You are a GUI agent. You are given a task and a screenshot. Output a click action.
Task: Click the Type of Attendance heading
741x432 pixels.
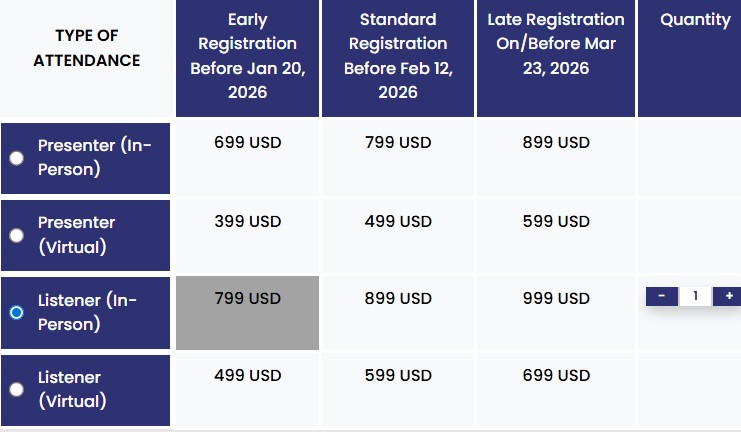point(87,48)
